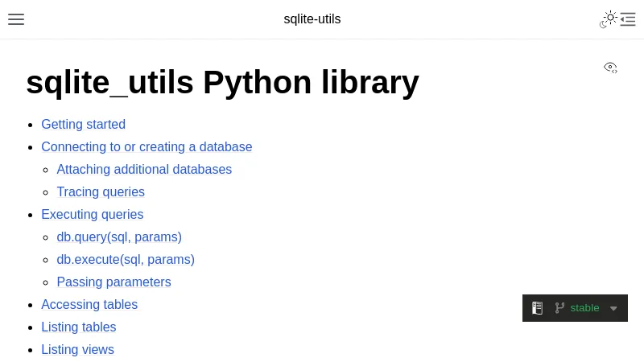Open the hamburger navigation menu

[16, 19]
